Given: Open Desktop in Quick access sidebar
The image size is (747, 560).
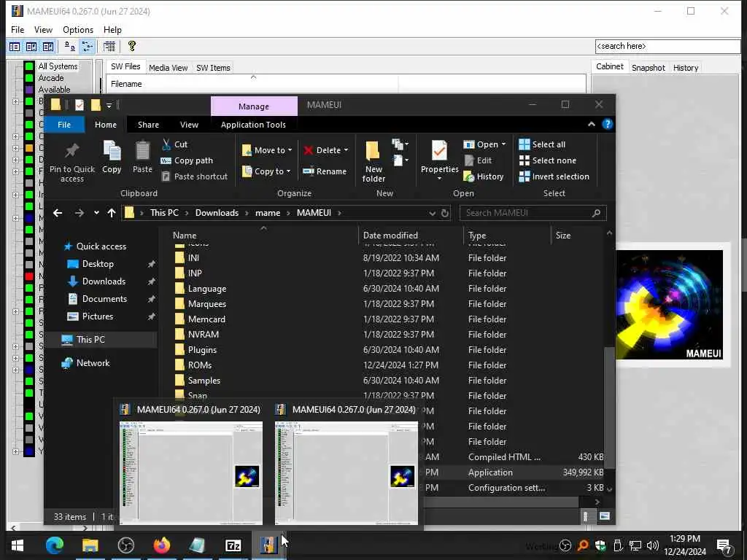Looking at the screenshot, I should click(x=98, y=264).
